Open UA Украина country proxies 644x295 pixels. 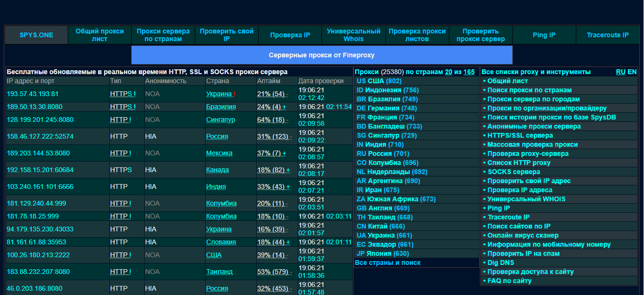(x=384, y=235)
